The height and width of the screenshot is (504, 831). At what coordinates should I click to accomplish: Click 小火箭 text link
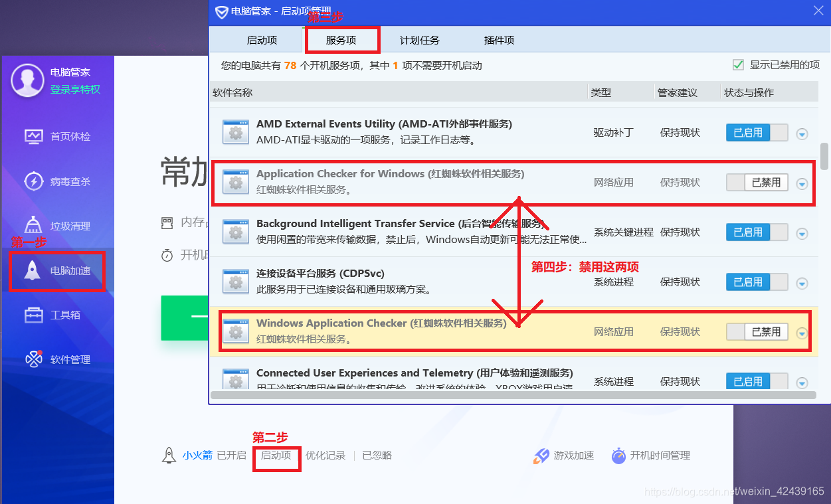pos(197,456)
